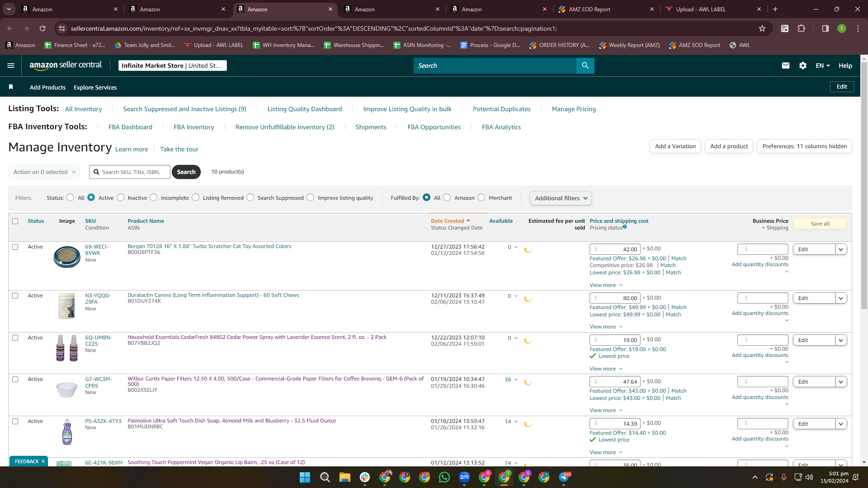Click the 42.00 price field for Bergan

click(x=615, y=249)
